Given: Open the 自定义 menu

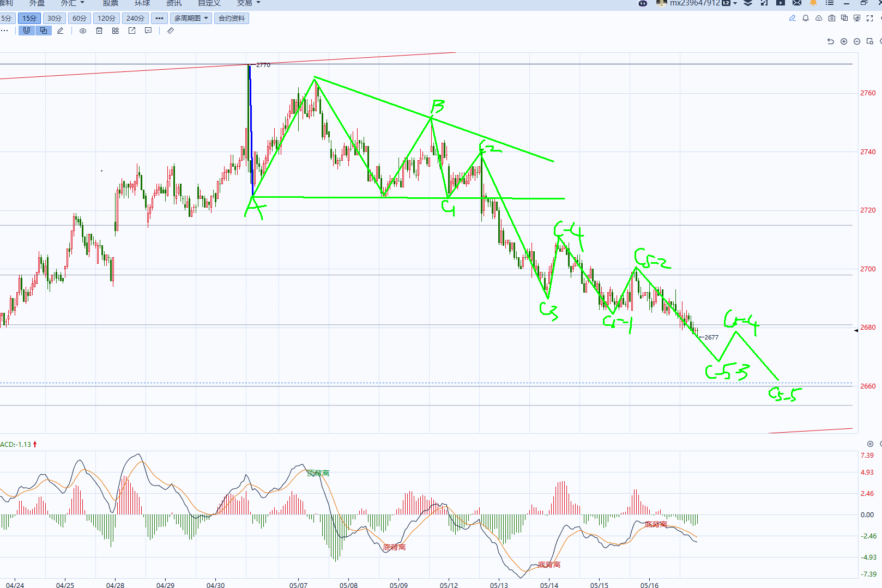Looking at the screenshot, I should [x=209, y=3].
